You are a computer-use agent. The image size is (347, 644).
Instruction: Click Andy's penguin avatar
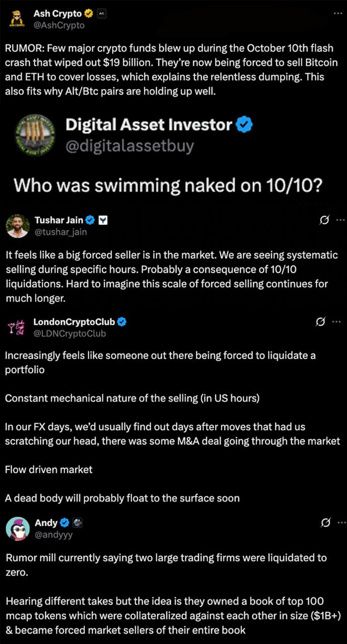18,528
